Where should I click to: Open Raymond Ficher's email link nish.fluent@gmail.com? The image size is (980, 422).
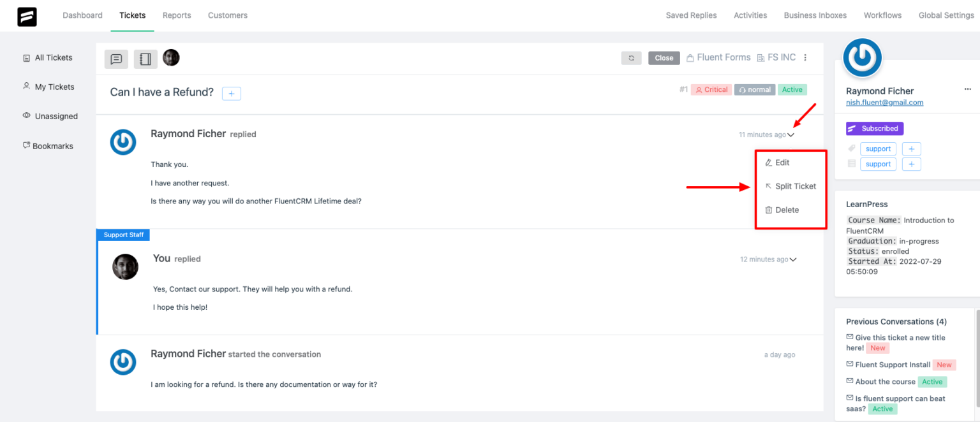884,102
